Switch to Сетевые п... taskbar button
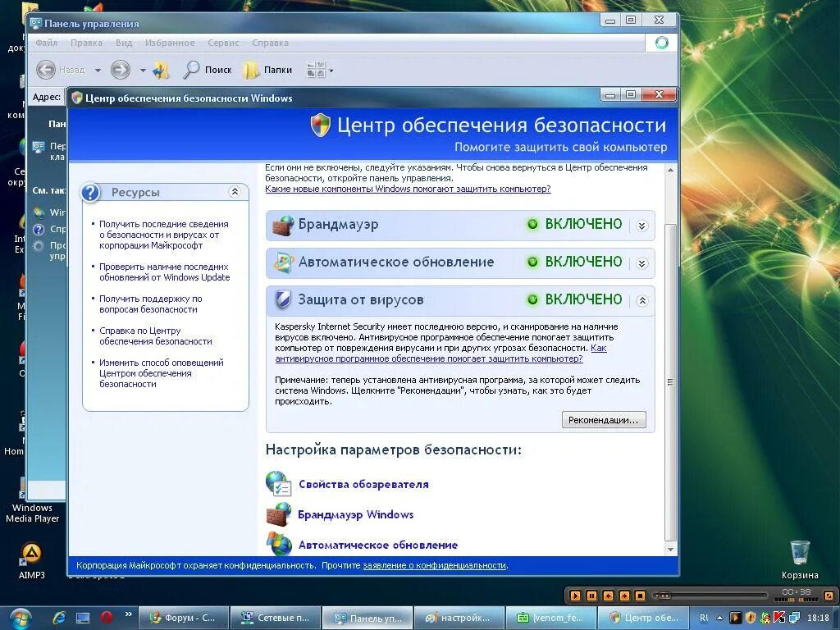The image size is (840, 630). pyautogui.click(x=276, y=618)
